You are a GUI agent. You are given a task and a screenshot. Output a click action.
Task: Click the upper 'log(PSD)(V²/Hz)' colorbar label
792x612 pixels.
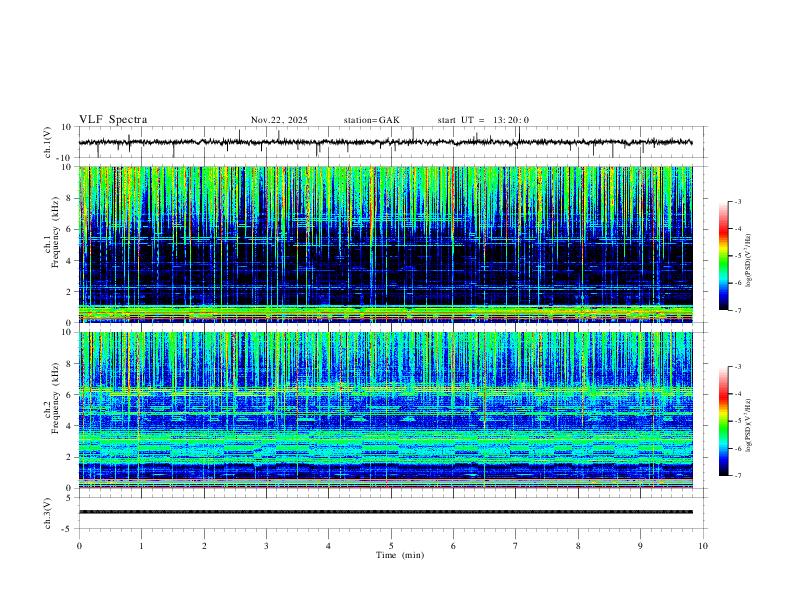pos(749,261)
